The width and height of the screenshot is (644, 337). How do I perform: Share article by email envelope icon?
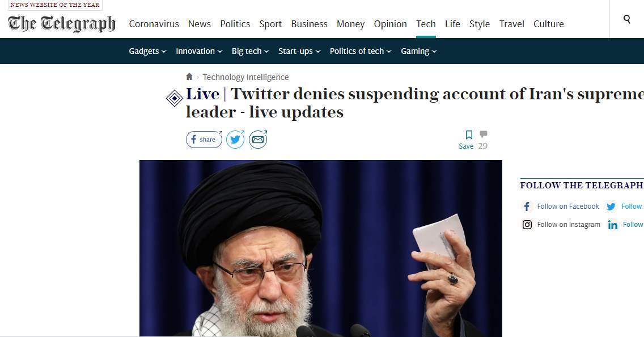click(x=258, y=140)
